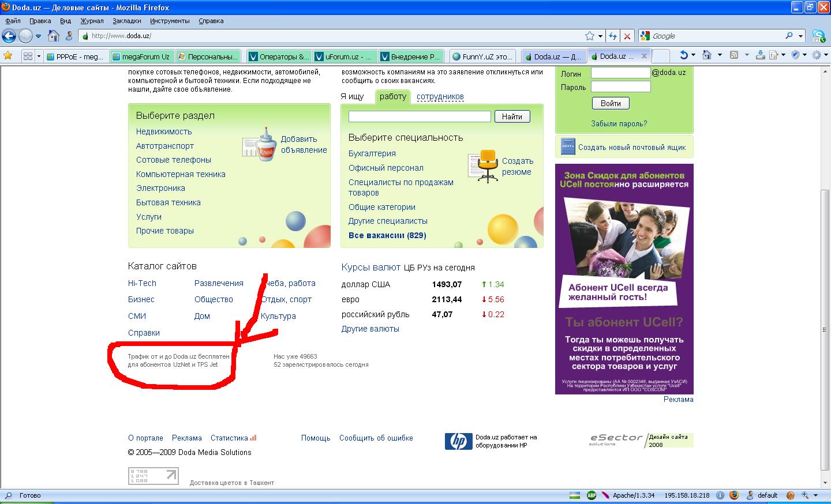Open the Журнал menu
831x504 pixels.
point(92,21)
